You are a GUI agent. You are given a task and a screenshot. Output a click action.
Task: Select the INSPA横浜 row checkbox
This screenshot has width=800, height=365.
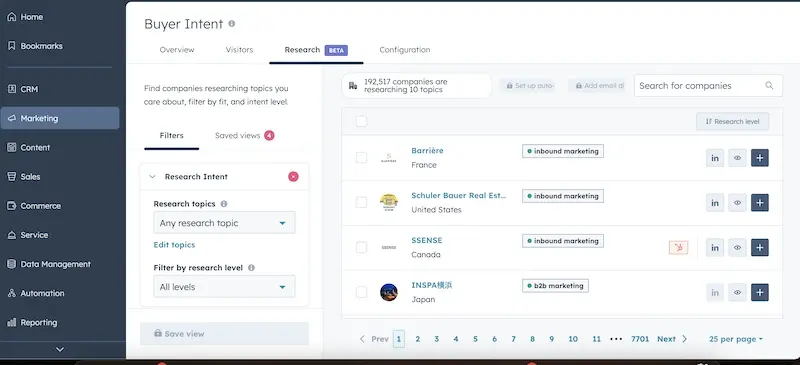(x=361, y=293)
